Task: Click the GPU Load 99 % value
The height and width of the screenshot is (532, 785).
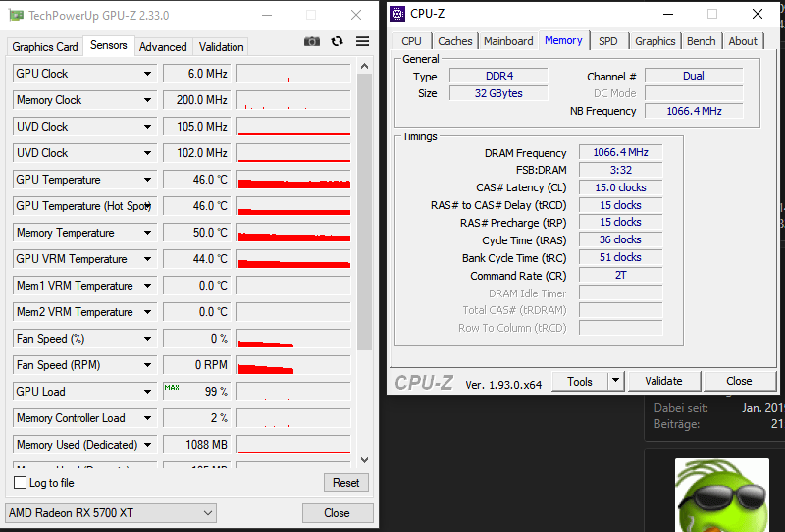Action: click(197, 392)
